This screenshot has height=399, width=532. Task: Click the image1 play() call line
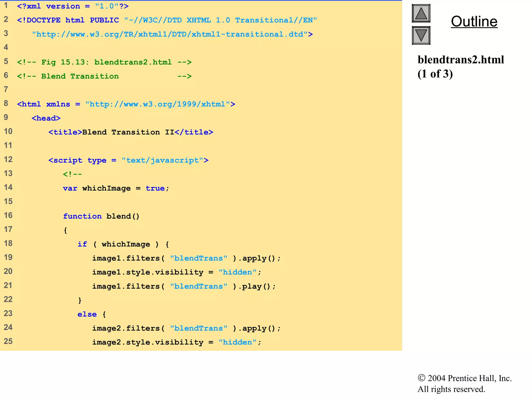pyautogui.click(x=184, y=286)
